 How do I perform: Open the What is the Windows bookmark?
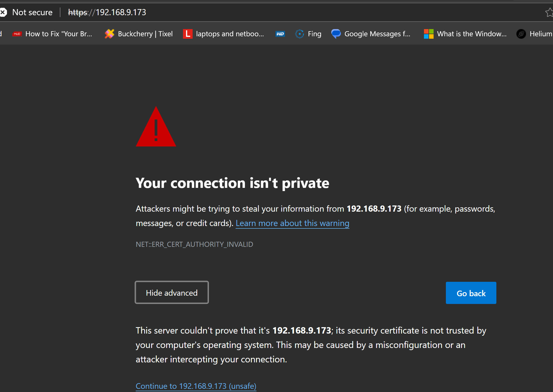click(465, 34)
